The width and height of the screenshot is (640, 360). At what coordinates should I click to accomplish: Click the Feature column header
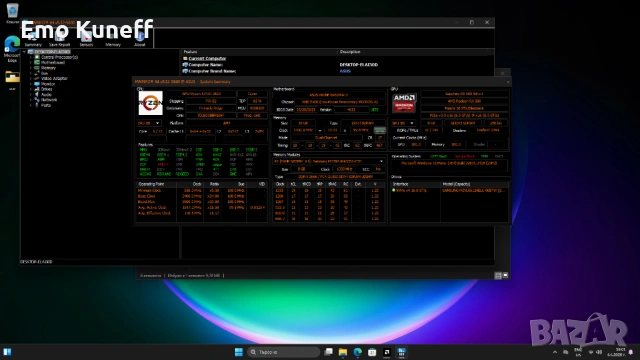(259, 52)
